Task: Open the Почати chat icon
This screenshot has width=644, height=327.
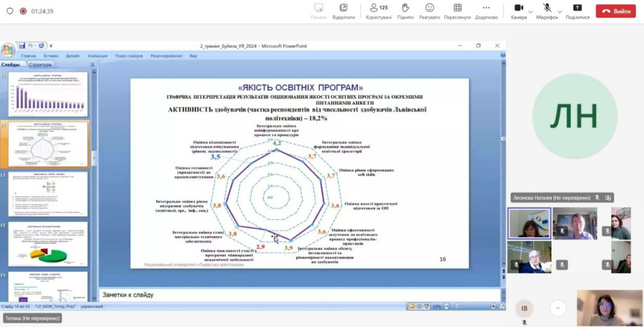Action: point(318,11)
